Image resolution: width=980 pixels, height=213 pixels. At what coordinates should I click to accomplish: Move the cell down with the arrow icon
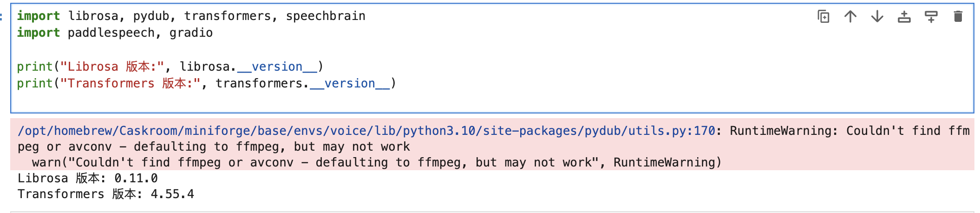coord(877,17)
